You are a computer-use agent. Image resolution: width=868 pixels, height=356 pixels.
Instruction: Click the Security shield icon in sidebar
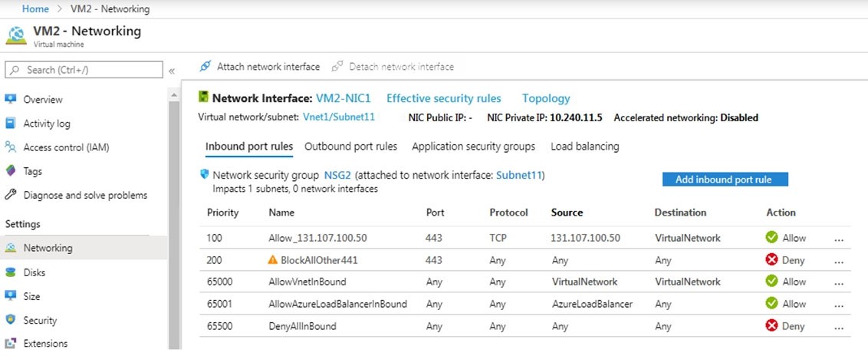[x=11, y=320]
